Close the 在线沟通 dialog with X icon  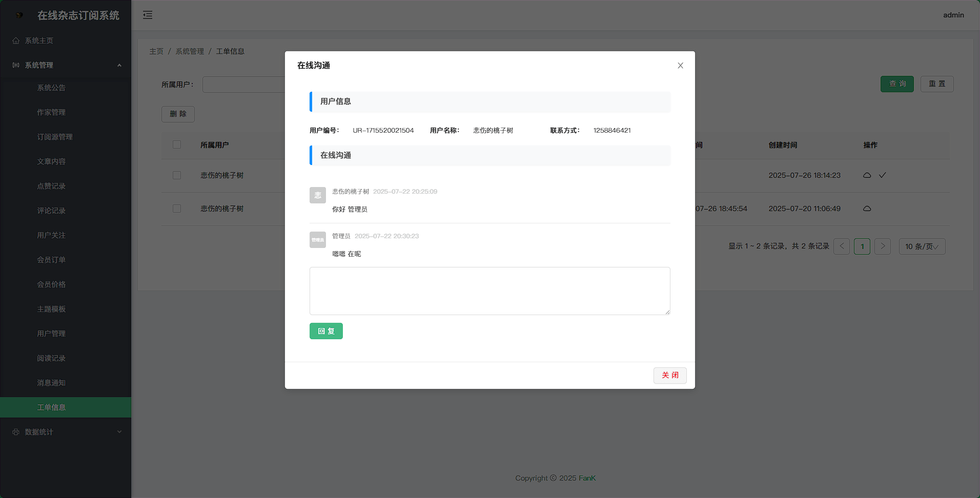[680, 66]
